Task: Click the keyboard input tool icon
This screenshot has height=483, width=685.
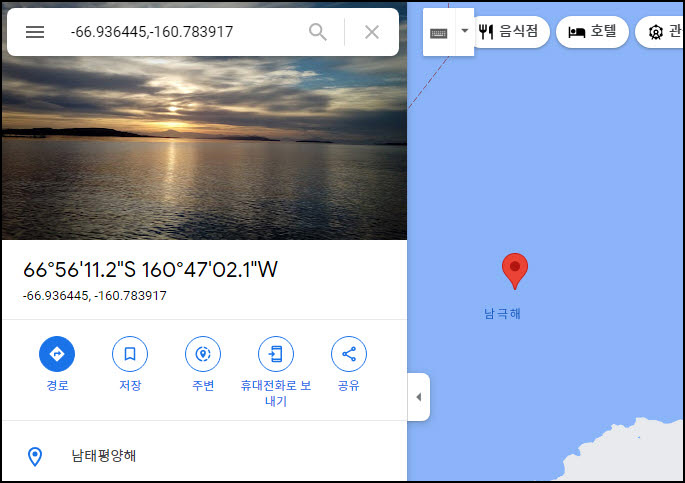Action: (x=439, y=33)
